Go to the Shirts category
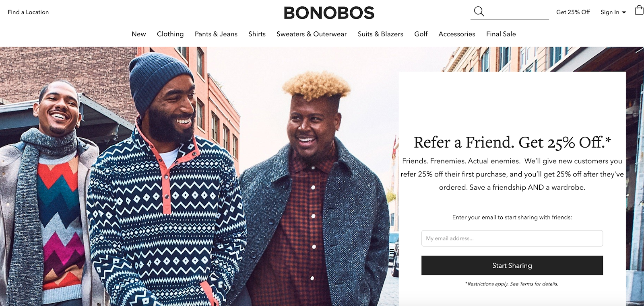644x306 pixels. pos(257,34)
